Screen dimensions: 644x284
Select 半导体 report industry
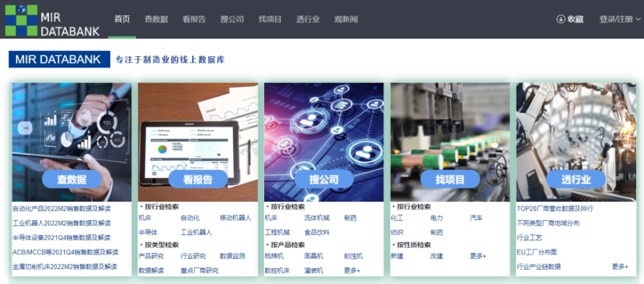[x=148, y=232]
